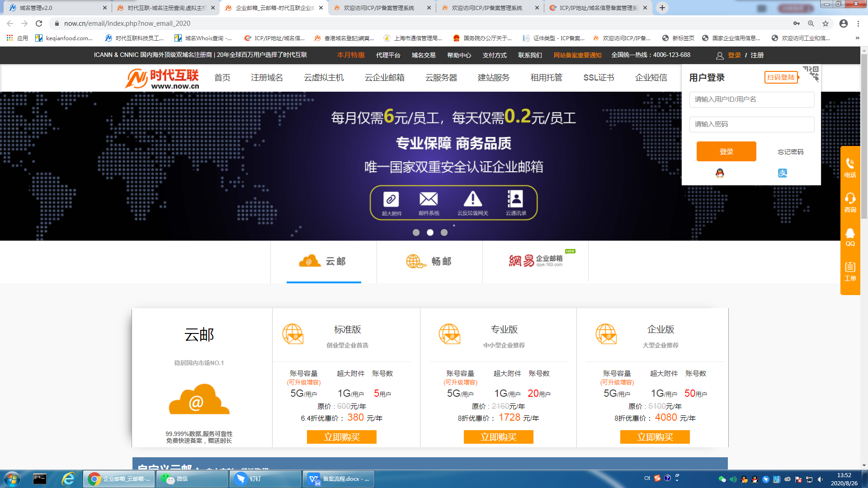Viewport: 868px width, 488px height.
Task: Open the SSL证书 navigation menu
Action: [x=599, y=78]
